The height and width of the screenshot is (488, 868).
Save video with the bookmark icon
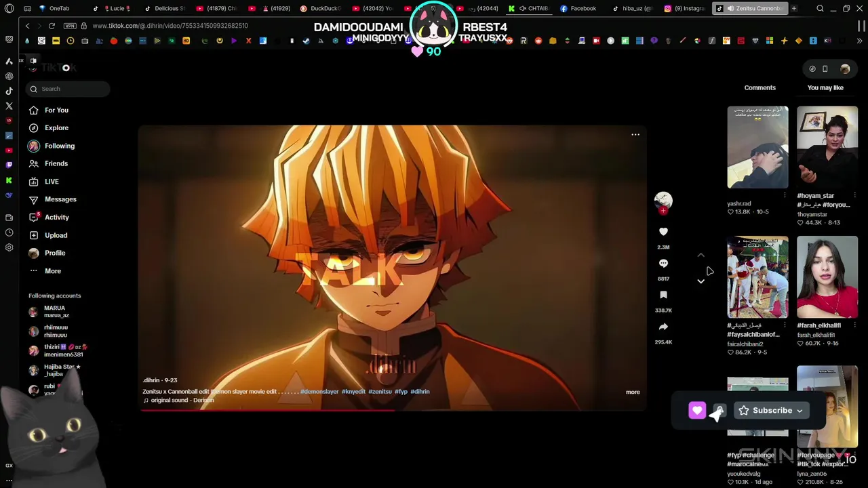tap(663, 295)
